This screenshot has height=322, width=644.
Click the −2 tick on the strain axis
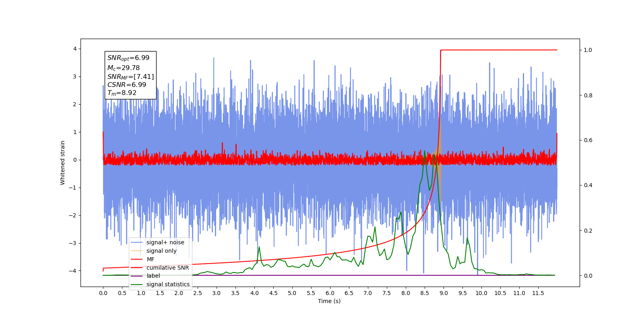[x=72, y=215]
